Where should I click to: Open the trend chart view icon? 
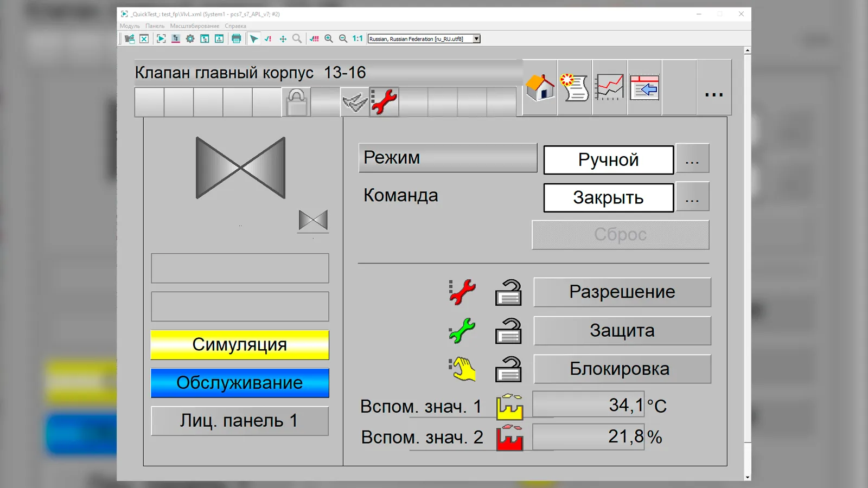pyautogui.click(x=609, y=87)
